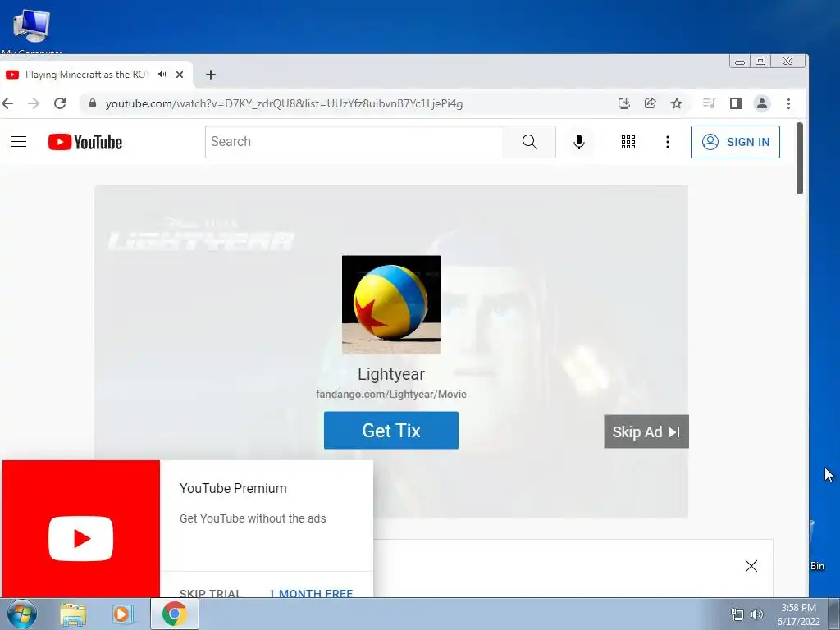Click Show Desktop strip at taskbar end
The image size is (840, 630).
point(834,614)
